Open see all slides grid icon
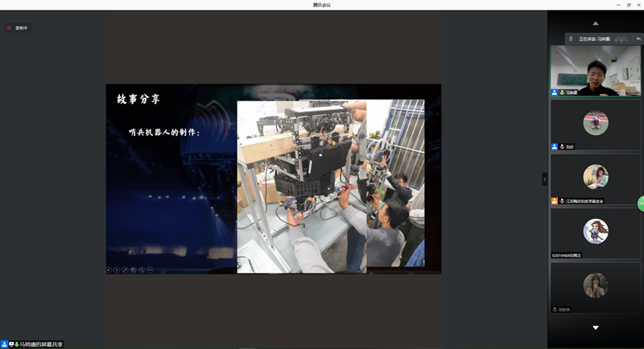The width and height of the screenshot is (644, 349). click(x=134, y=269)
